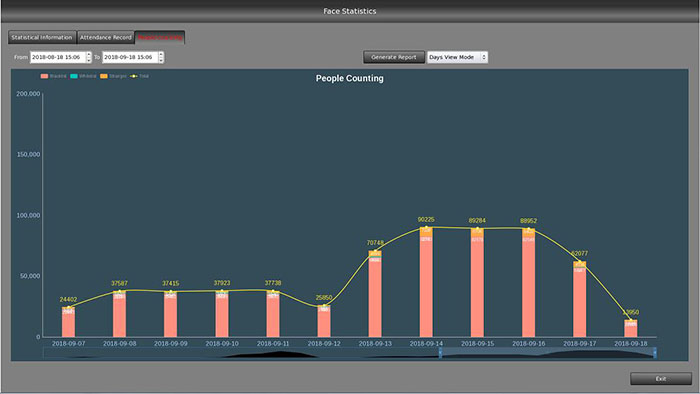
Task: Click the right zoom range handle
Action: 654,353
